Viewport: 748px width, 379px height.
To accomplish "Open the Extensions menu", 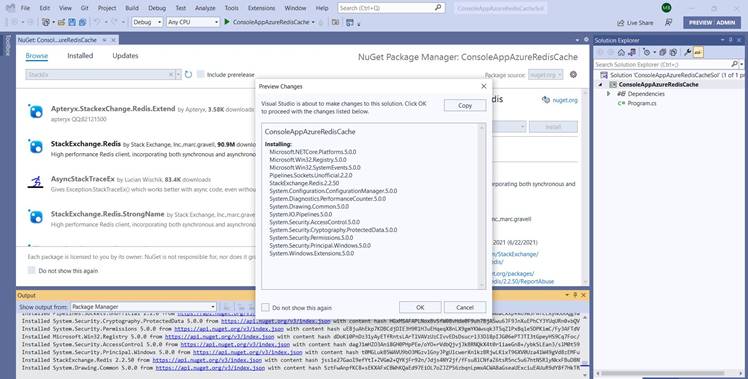I will 261,8.
